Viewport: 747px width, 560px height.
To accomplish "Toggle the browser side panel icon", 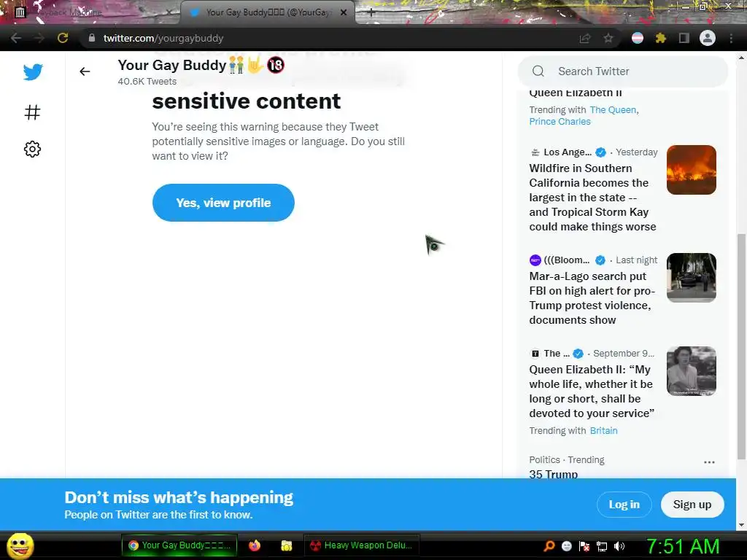I will tap(684, 38).
